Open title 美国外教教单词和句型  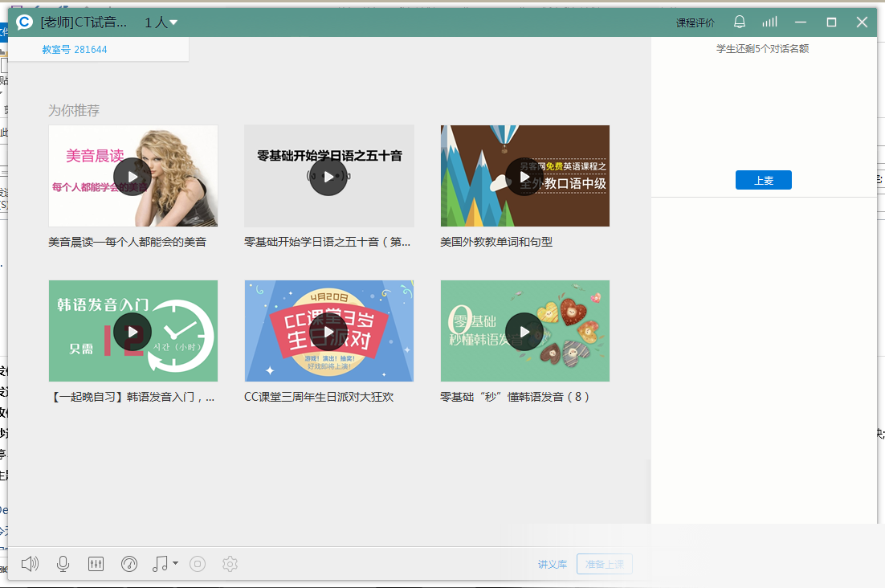pyautogui.click(x=496, y=242)
